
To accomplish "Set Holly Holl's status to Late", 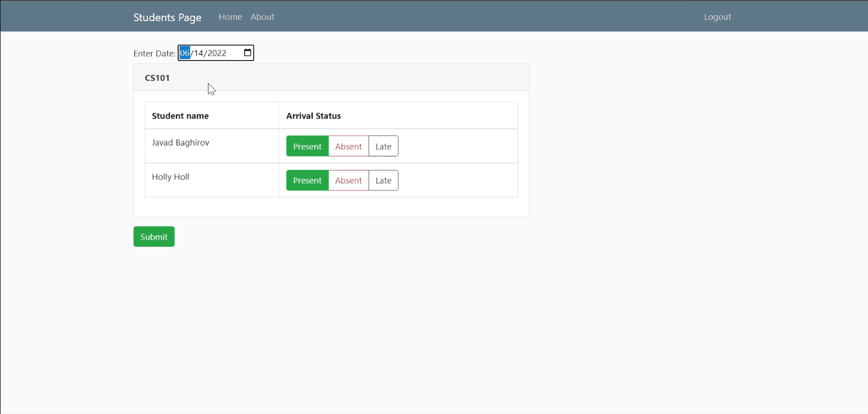I will 383,180.
